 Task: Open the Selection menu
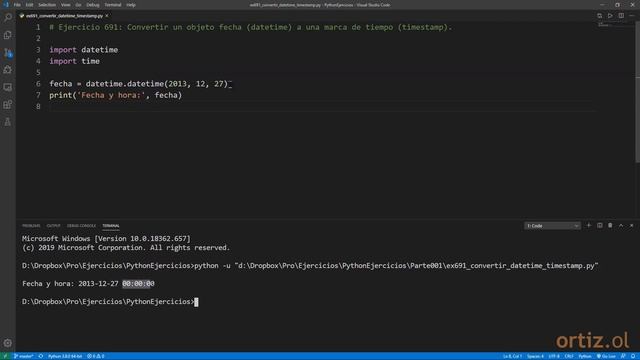pyautogui.click(x=47, y=5)
